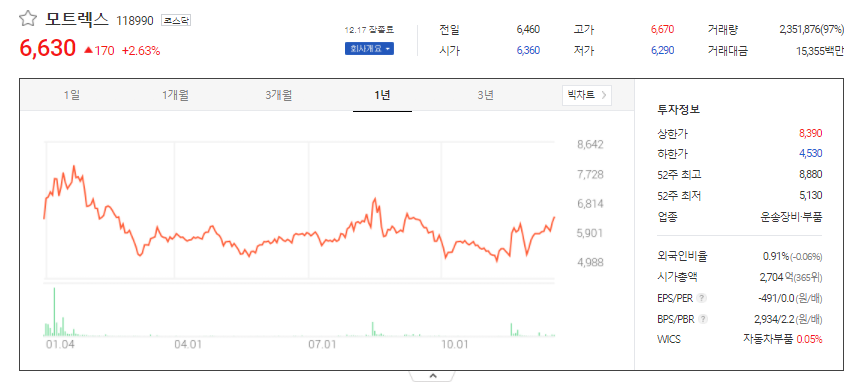Click the 12.17 장종료 status text

[369, 30]
